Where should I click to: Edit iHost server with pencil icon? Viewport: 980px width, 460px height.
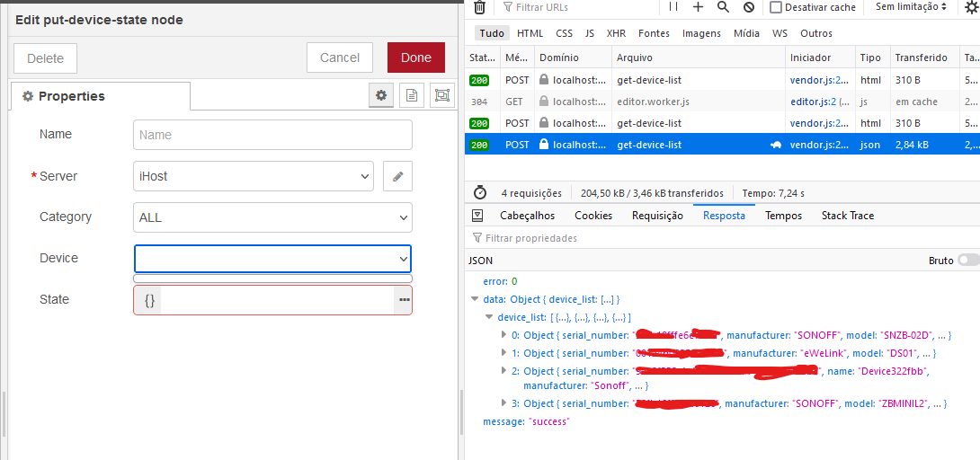397,177
